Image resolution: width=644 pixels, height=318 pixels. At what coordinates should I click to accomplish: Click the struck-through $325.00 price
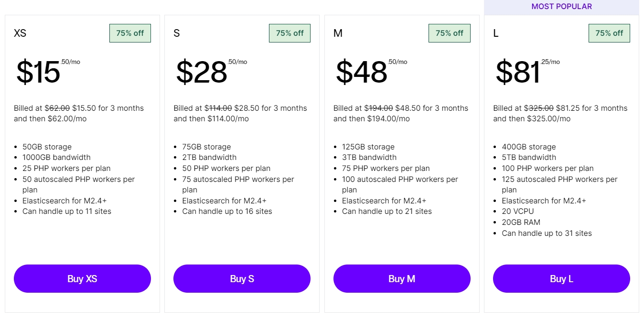click(x=539, y=108)
